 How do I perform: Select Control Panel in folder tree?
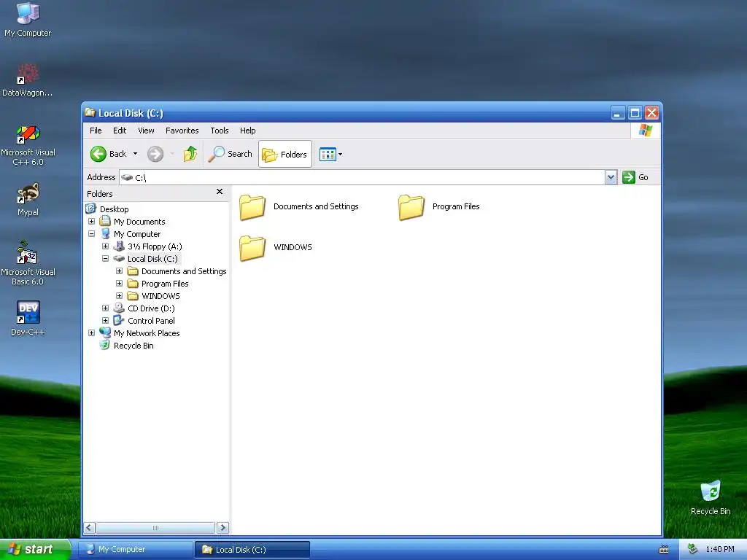click(151, 321)
